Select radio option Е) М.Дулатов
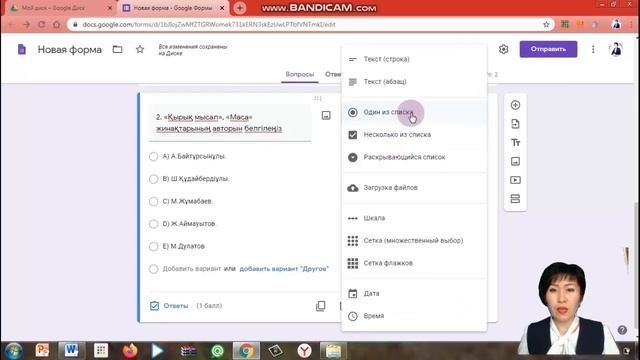This screenshot has height=360, width=640. point(153,246)
